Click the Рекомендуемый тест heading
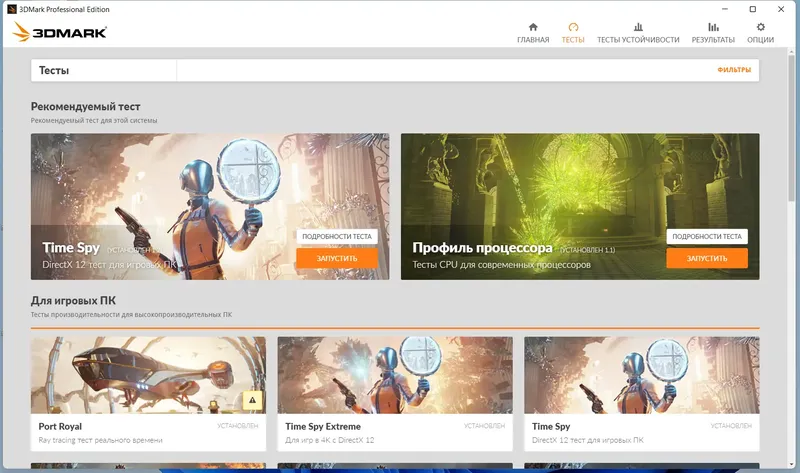800x473 pixels. click(x=85, y=107)
